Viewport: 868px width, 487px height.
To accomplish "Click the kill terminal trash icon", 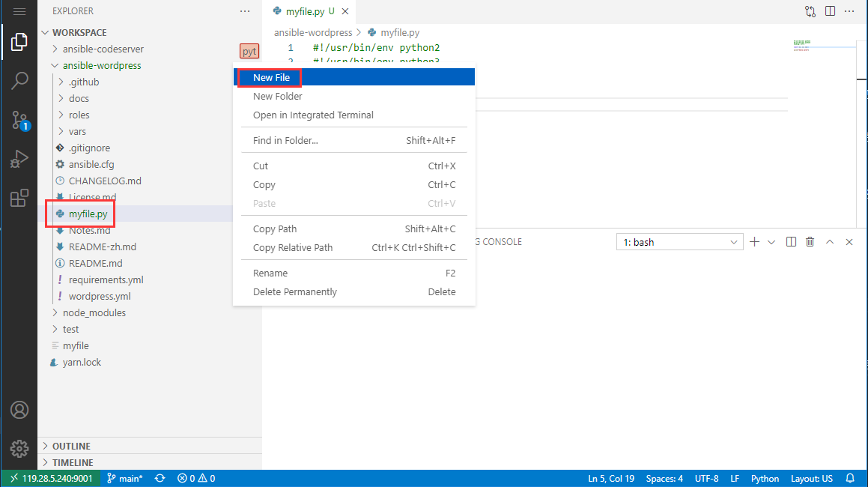I will point(810,242).
